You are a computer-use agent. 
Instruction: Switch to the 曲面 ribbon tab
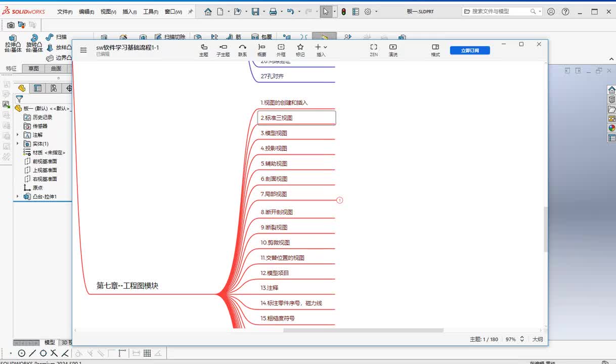pyautogui.click(x=56, y=69)
